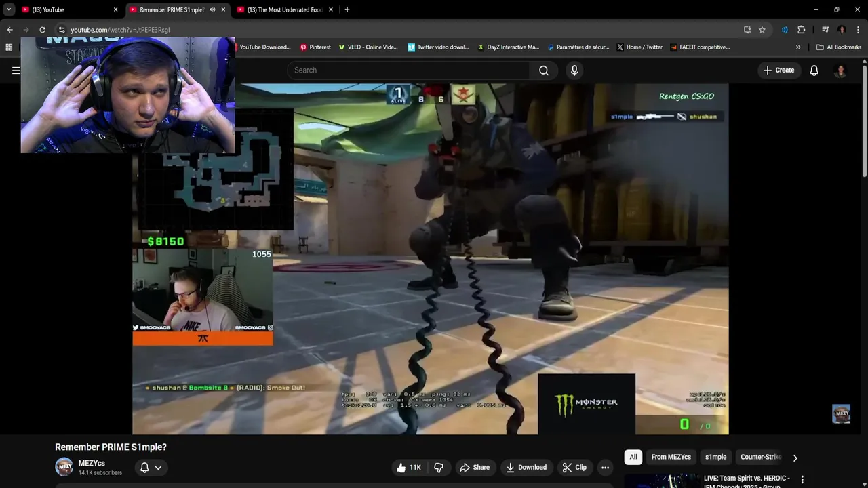
Task: Open options for LIVE Team Spirit video
Action: click(x=802, y=479)
